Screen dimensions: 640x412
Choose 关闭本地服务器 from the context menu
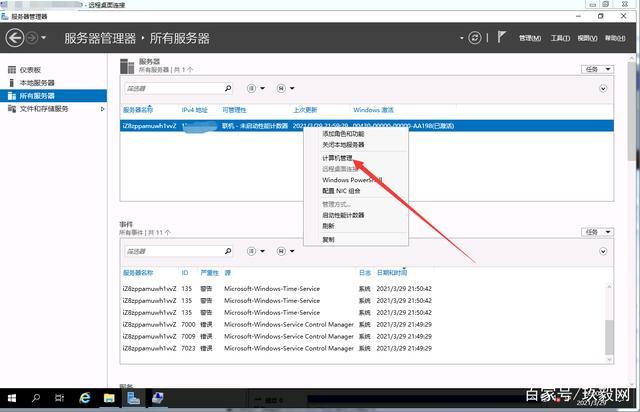[x=343, y=145]
